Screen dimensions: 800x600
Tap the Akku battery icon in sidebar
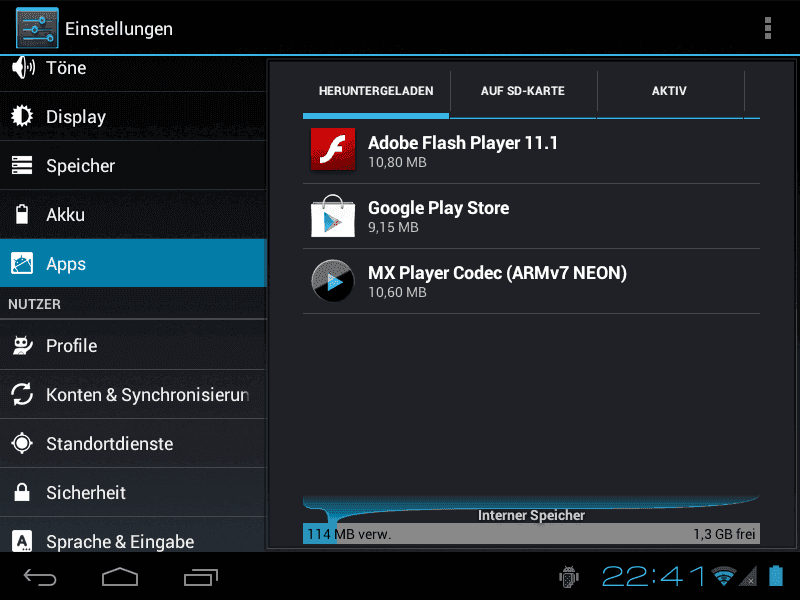[x=22, y=214]
